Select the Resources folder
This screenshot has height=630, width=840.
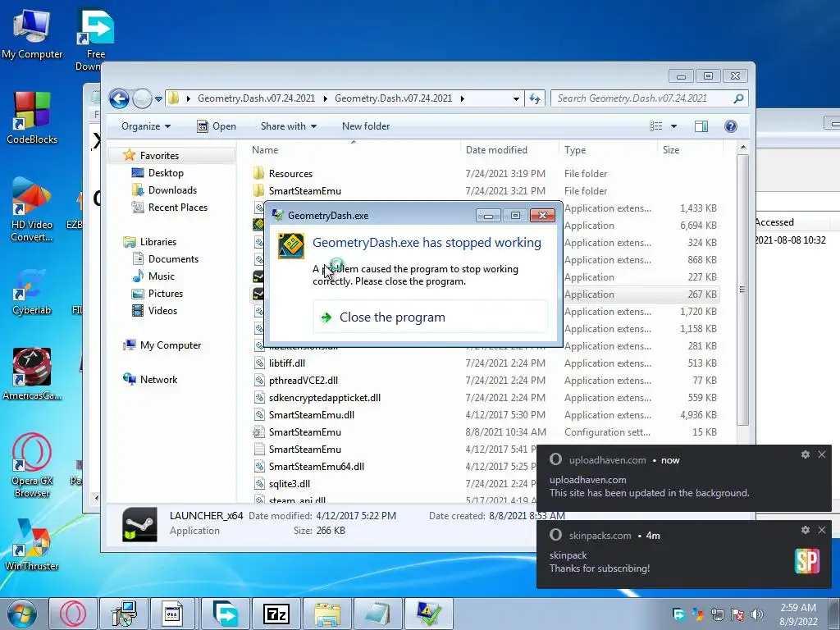(x=290, y=174)
